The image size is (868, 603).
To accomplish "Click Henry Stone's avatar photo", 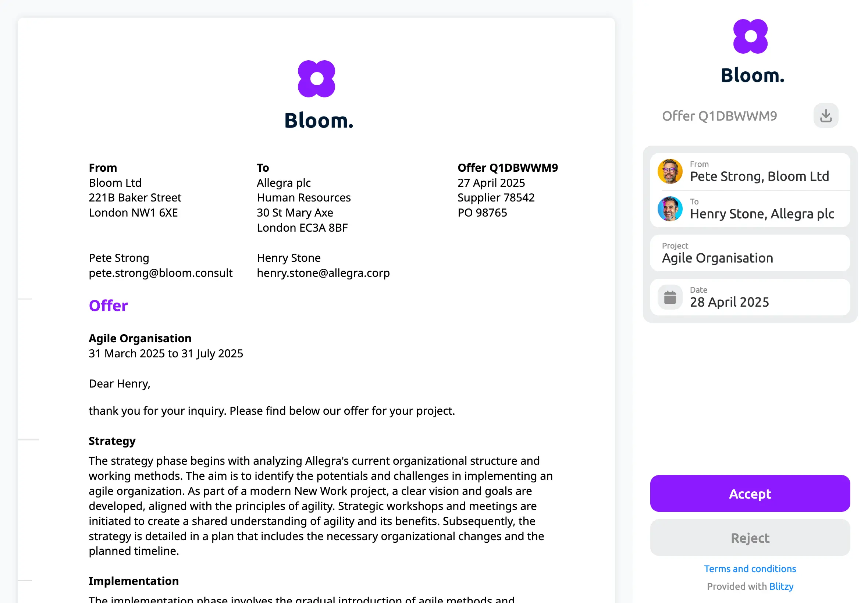I will pos(670,209).
